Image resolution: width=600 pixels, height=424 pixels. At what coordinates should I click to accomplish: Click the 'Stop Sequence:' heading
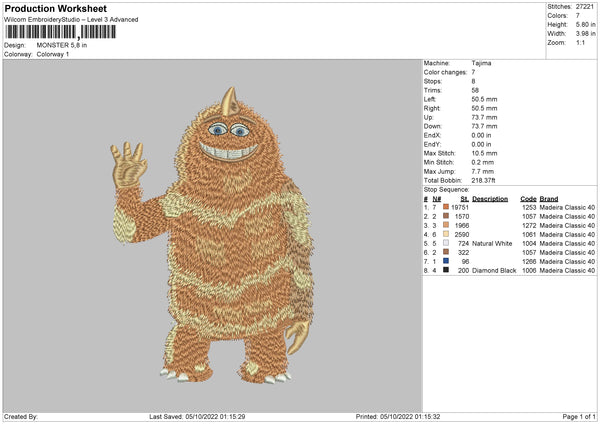446,190
